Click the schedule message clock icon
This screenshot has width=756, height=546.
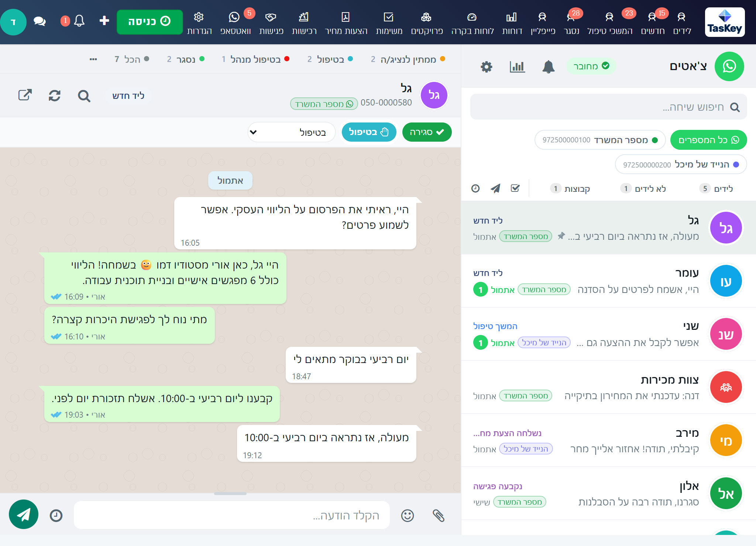pos(56,515)
